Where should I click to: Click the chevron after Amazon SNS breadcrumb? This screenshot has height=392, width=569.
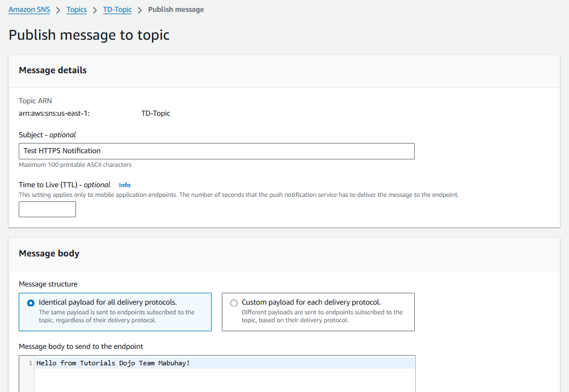[58, 10]
